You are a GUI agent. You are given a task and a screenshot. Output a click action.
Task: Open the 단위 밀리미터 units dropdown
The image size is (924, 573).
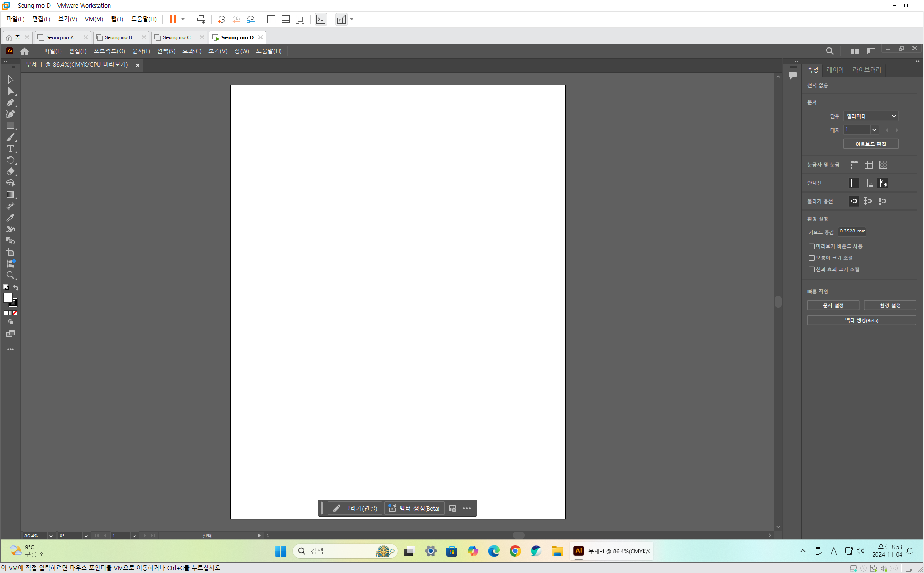[871, 116]
